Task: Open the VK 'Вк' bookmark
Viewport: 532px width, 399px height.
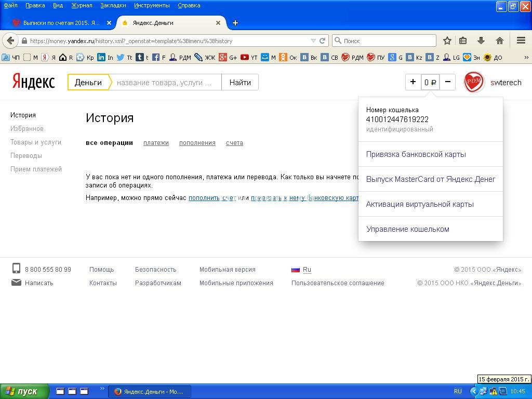Action: (309, 57)
